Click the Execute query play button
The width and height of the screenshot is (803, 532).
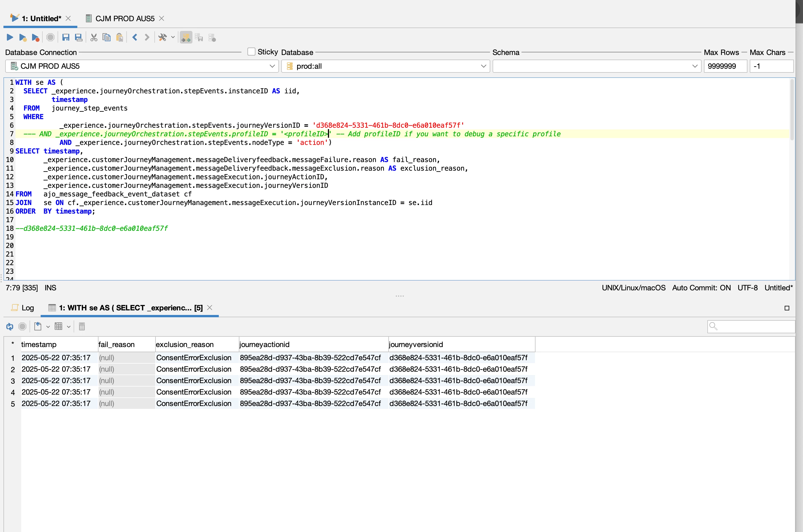click(10, 37)
